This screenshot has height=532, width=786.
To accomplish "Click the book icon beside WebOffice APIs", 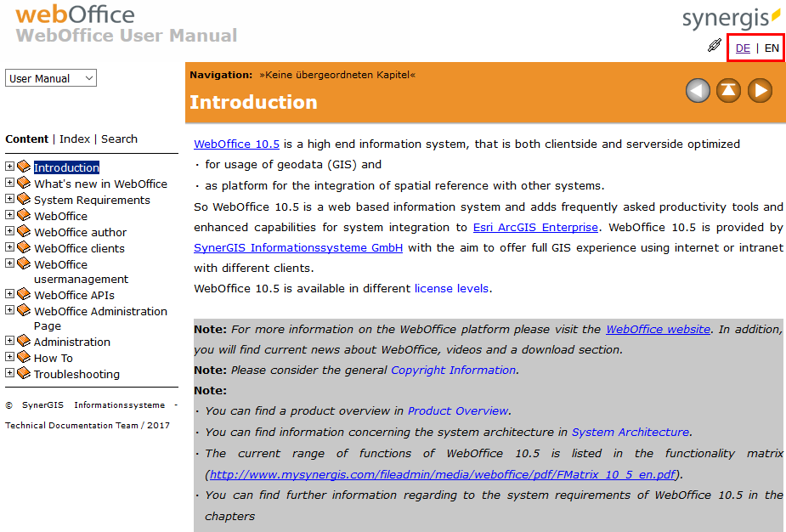I will [x=24, y=294].
